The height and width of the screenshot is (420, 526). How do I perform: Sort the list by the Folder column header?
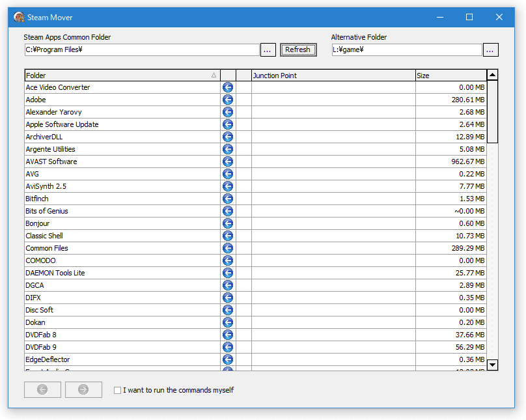(x=122, y=76)
